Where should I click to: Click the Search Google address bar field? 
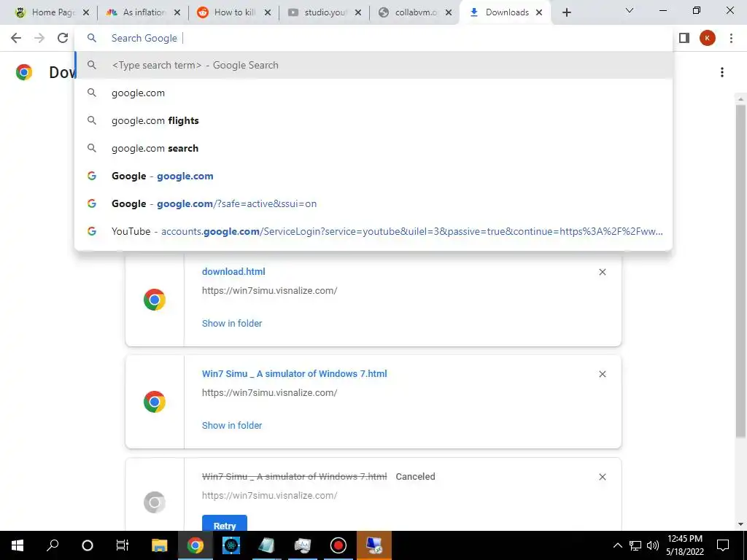[x=374, y=38]
